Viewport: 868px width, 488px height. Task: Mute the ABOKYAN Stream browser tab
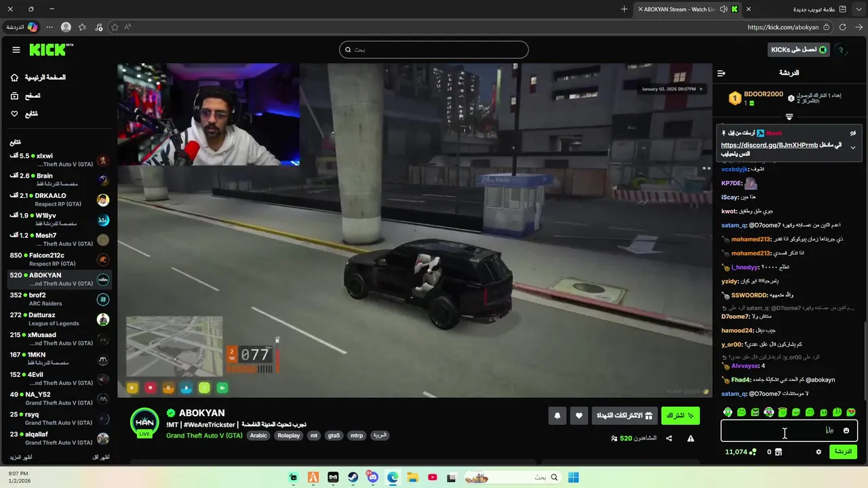click(723, 9)
